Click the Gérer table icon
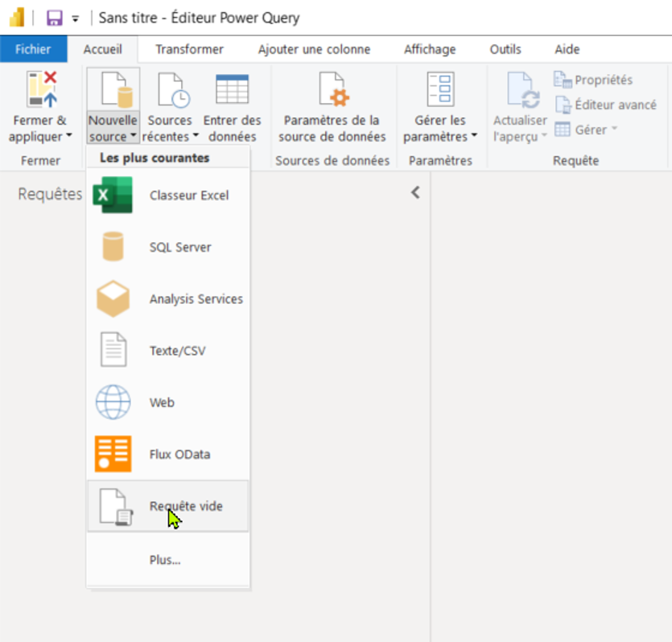Image resolution: width=672 pixels, height=642 pixels. click(x=563, y=130)
